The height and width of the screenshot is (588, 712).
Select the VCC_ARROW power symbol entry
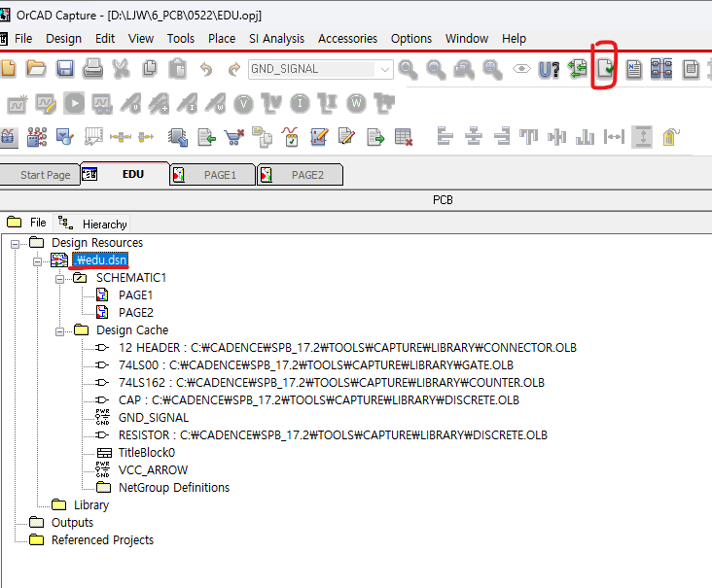coord(153,470)
